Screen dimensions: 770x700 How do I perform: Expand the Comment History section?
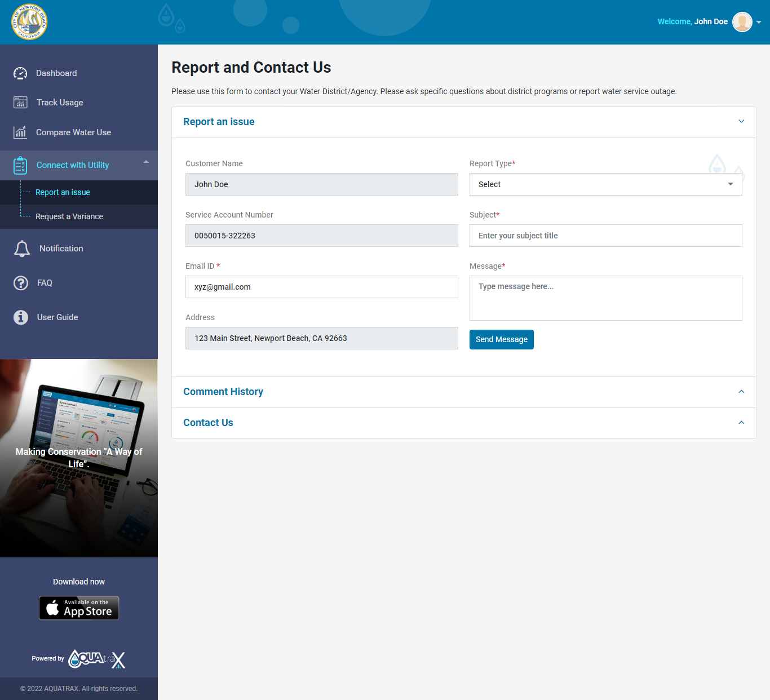coord(741,392)
